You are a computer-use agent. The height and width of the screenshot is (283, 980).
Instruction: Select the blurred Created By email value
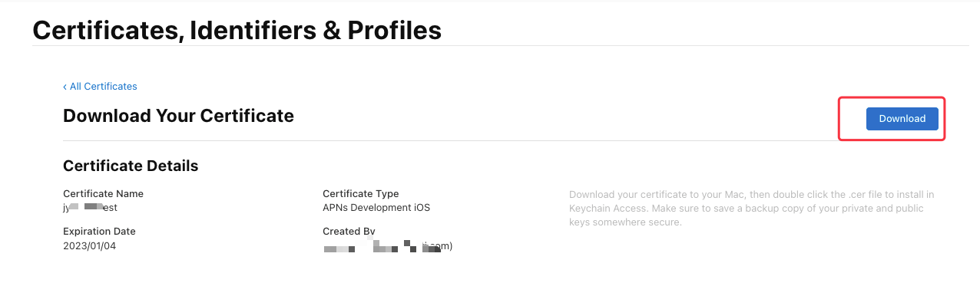point(388,246)
